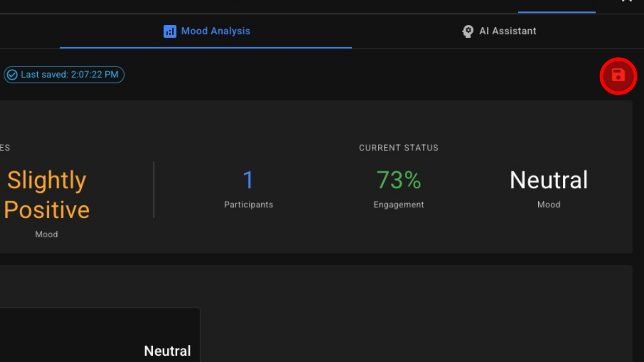Click the bar chart icon on Mood Analysis tab
Screen dimensions: 644x362
(x=170, y=31)
